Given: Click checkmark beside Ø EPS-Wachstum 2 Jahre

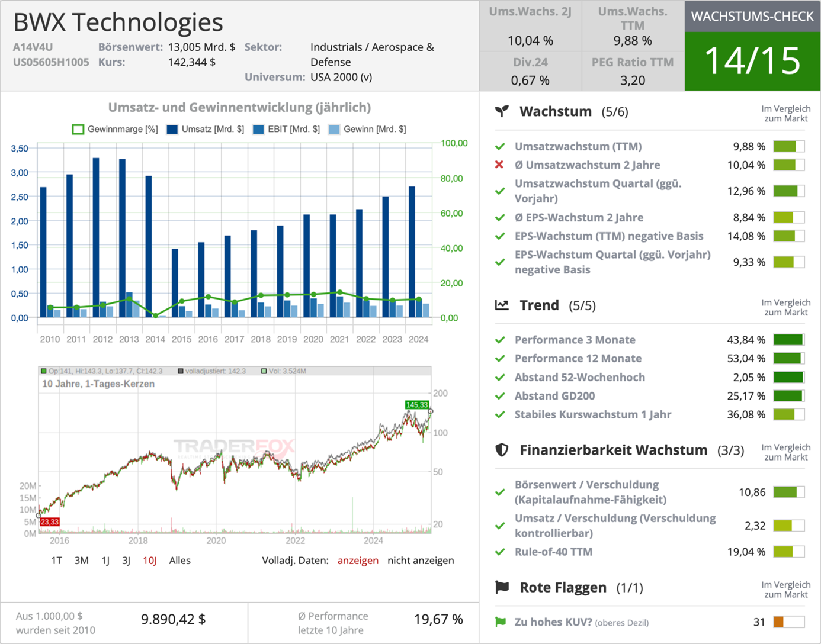Looking at the screenshot, I should click(x=500, y=217).
